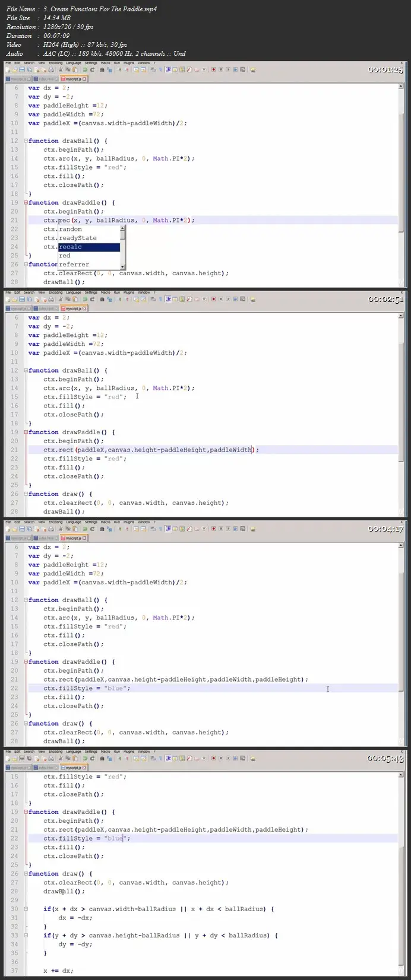Click Close All icon in 00:05:43 frame
This screenshot has height=980, width=411.
(x=45, y=758)
